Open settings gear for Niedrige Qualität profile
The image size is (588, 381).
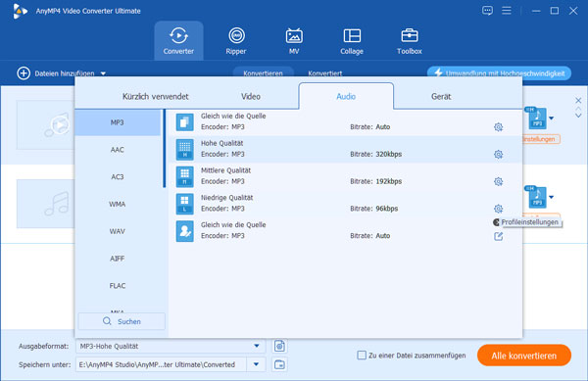click(x=498, y=209)
